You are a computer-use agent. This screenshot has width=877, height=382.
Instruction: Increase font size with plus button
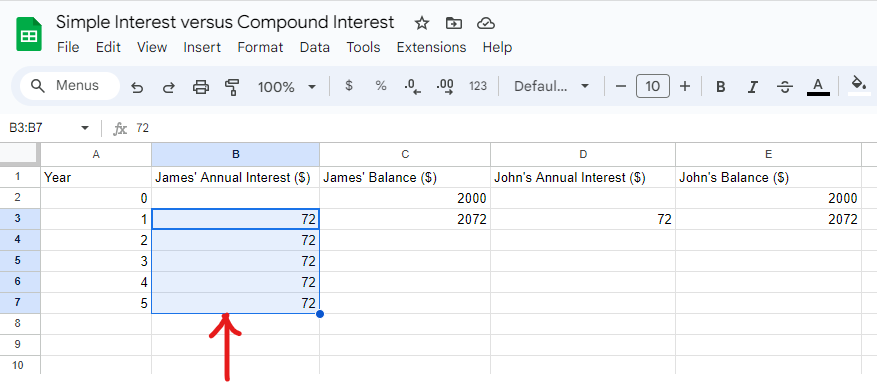pyautogui.click(x=685, y=86)
